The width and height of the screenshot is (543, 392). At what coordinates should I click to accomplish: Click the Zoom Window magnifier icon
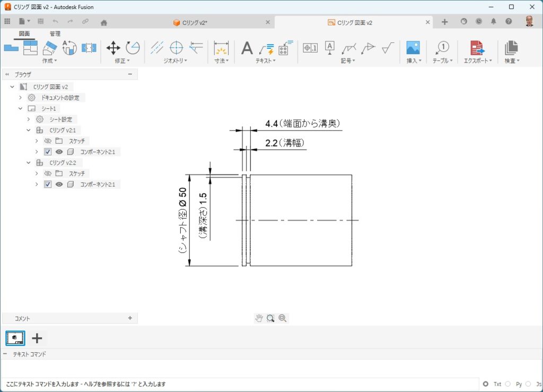(x=270, y=318)
